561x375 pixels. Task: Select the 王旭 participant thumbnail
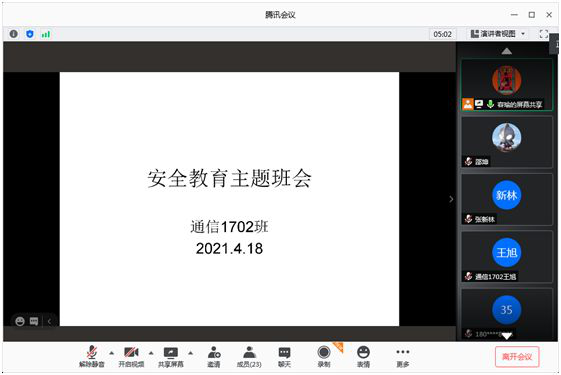(507, 257)
